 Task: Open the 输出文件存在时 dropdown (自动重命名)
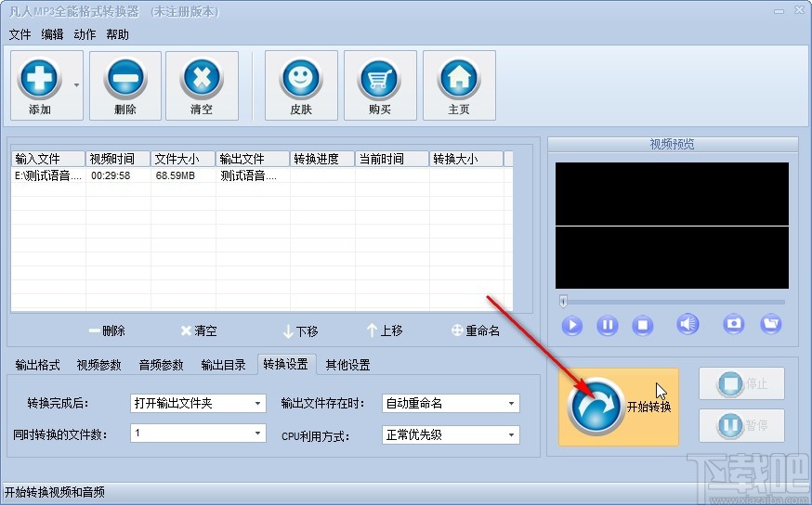click(451, 403)
